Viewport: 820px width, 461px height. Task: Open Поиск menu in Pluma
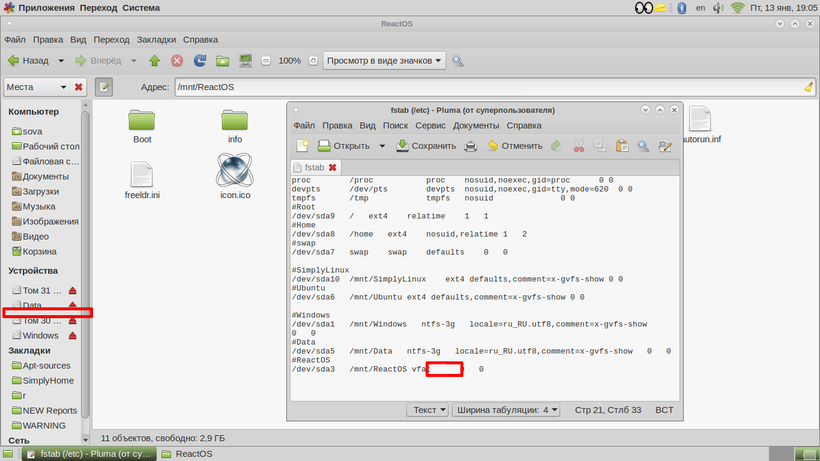coord(395,125)
